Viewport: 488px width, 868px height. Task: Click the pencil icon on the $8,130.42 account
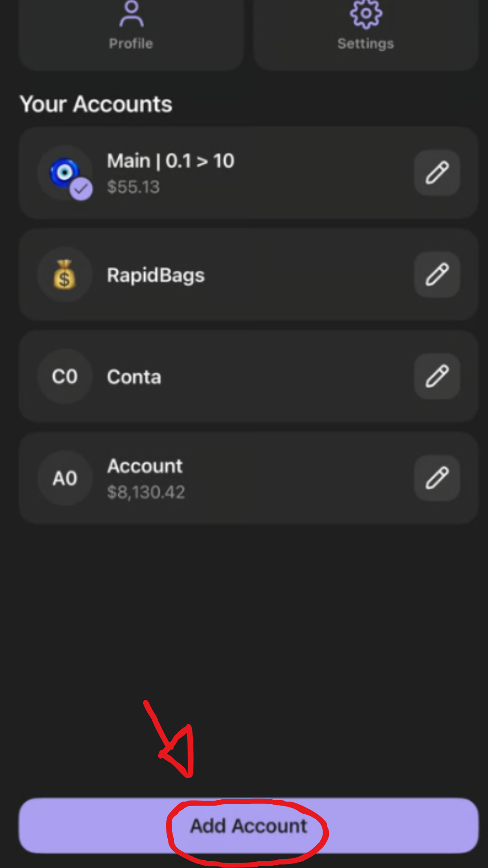pyautogui.click(x=437, y=478)
